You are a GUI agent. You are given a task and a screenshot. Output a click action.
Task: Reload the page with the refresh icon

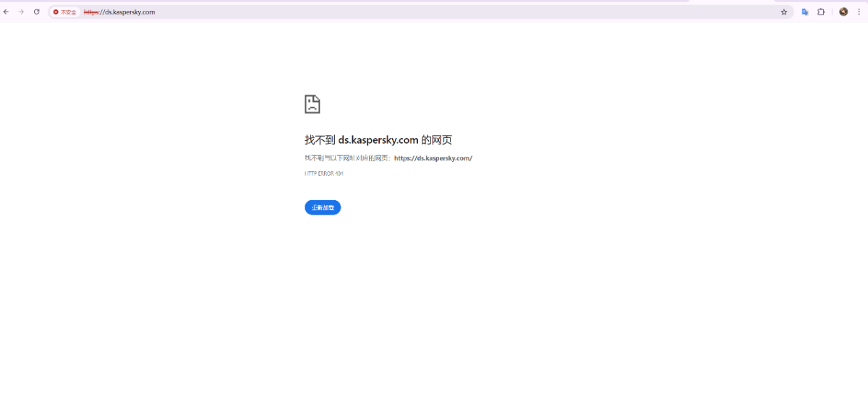tap(37, 12)
